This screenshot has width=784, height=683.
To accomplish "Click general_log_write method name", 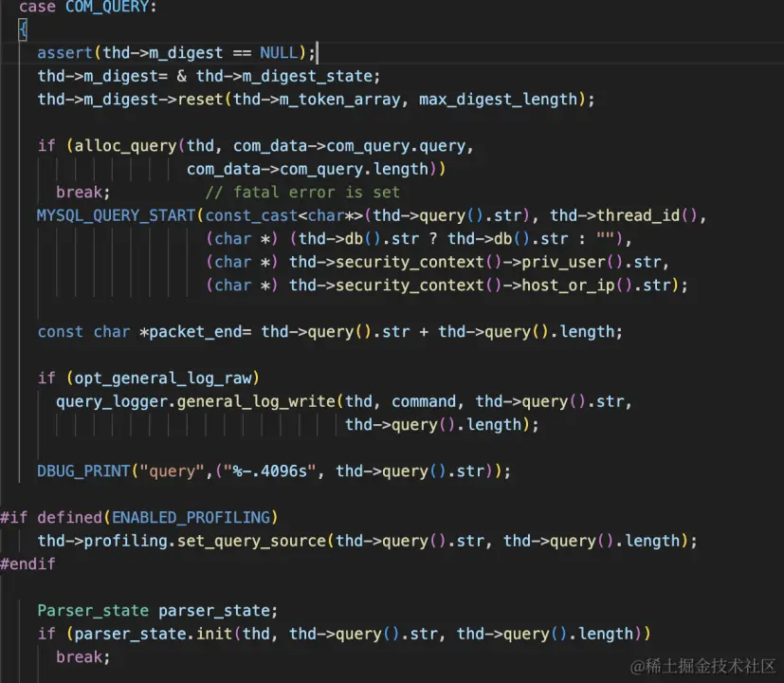I will point(256,401).
